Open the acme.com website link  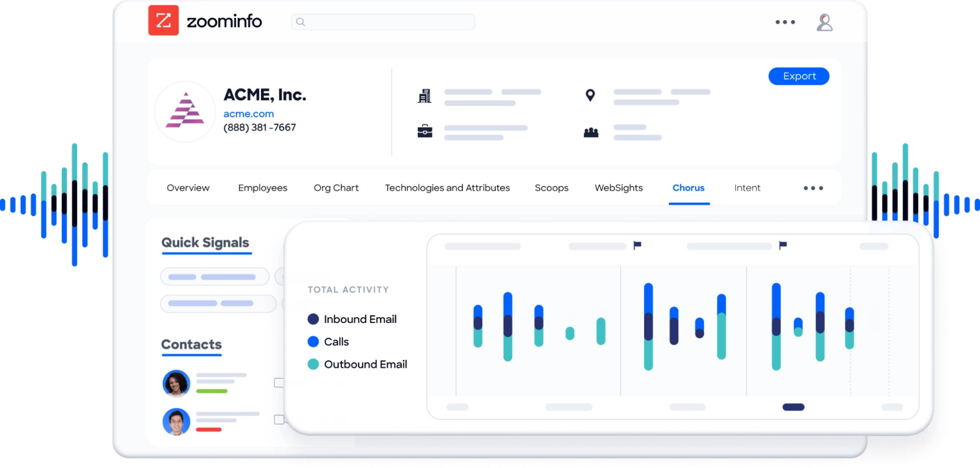pos(249,113)
